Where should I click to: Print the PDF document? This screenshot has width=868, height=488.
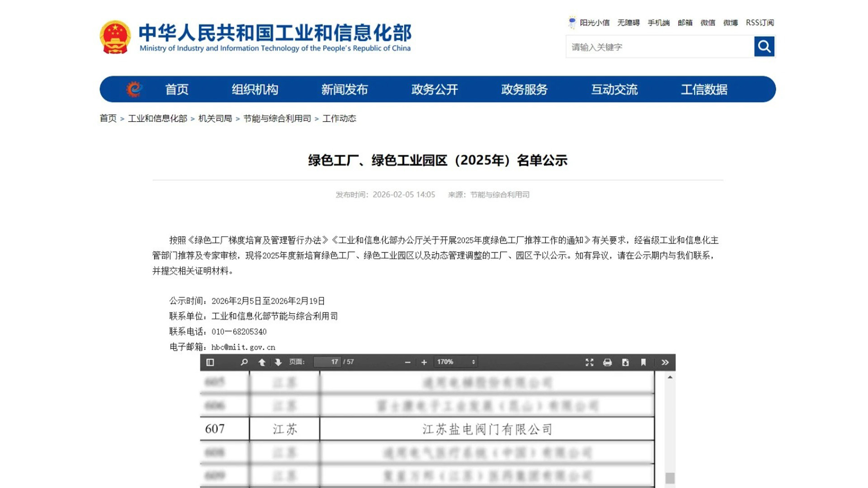pos(607,362)
